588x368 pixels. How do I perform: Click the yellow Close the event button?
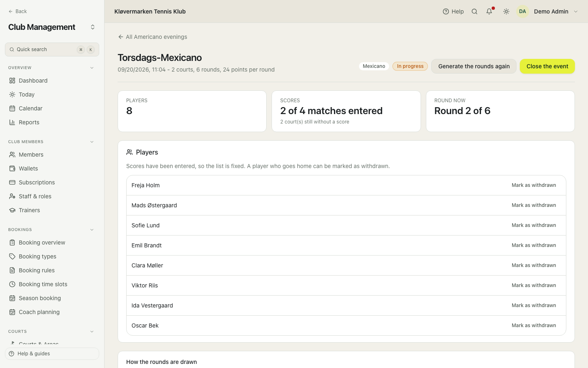point(547,66)
